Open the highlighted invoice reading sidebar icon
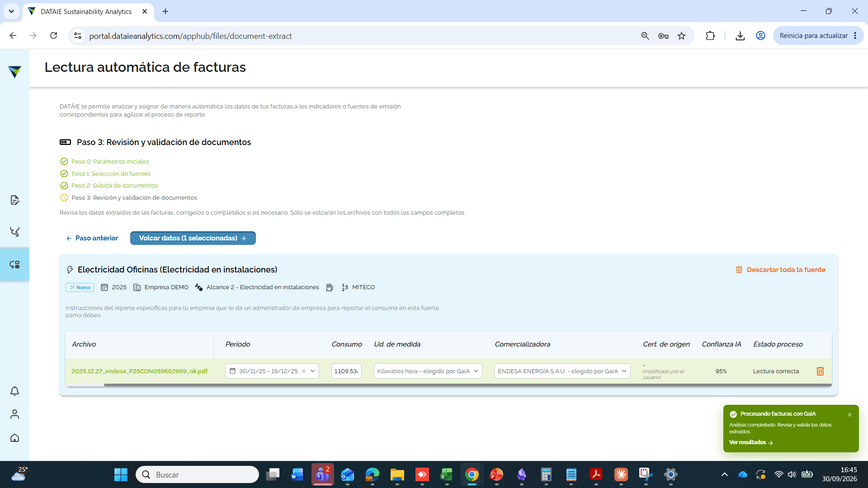The image size is (868, 488). (14, 264)
